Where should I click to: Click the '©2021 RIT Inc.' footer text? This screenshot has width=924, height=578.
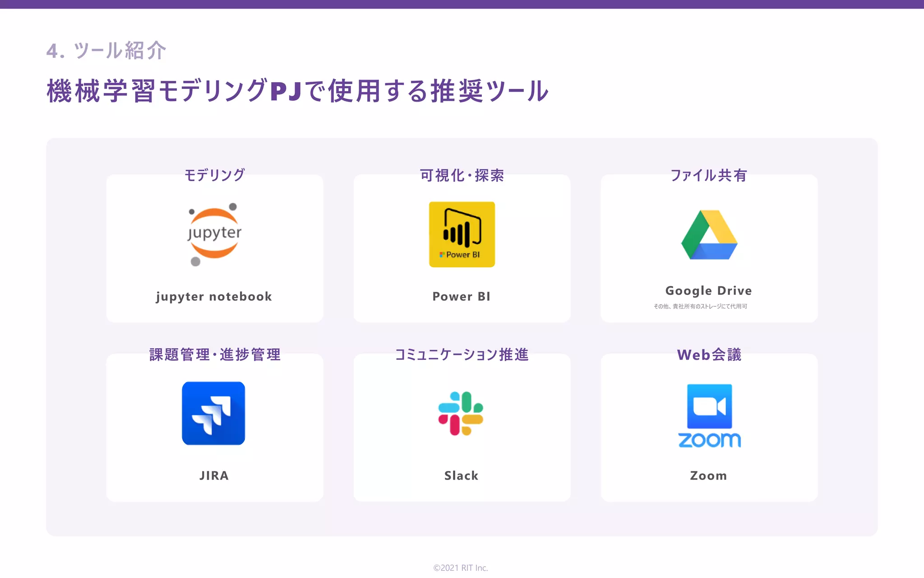[461, 568]
